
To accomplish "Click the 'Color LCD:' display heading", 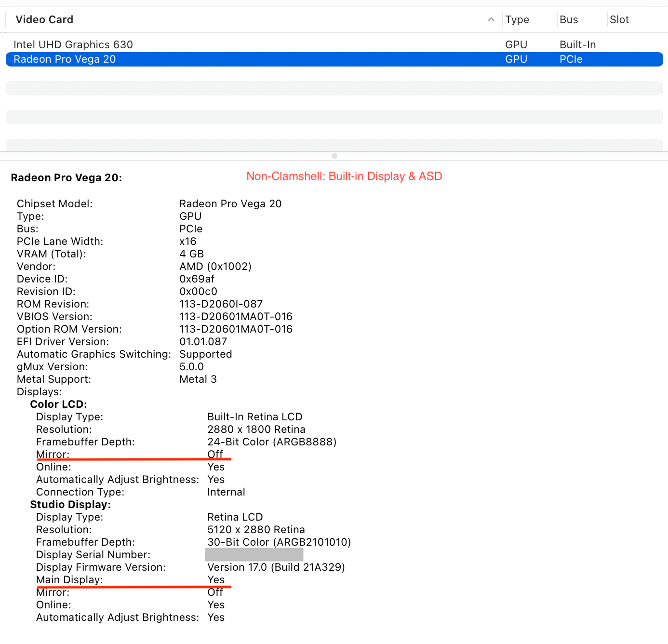I will tap(59, 404).
